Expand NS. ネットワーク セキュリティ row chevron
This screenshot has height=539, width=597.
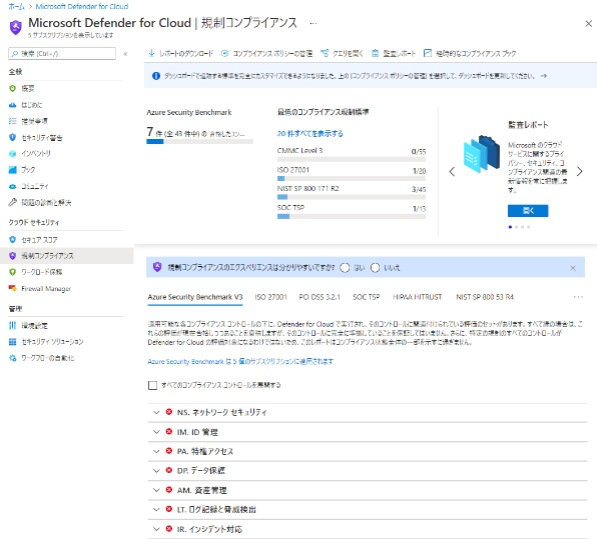tap(156, 412)
